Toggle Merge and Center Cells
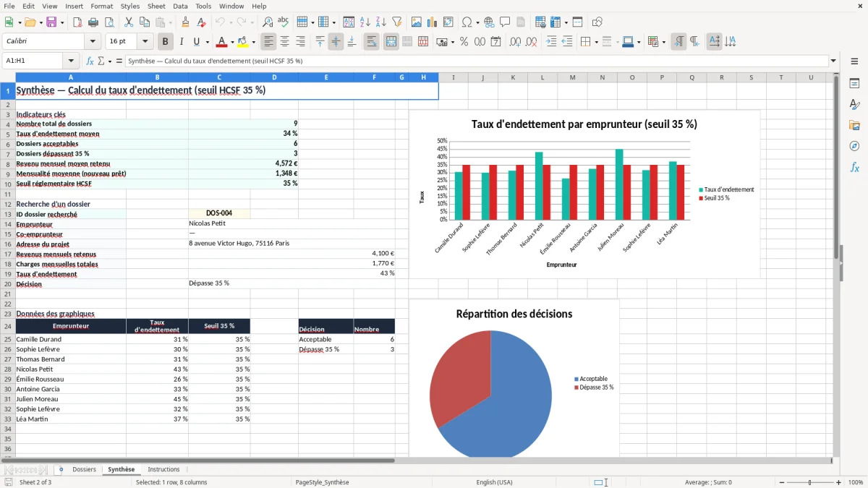 391,42
